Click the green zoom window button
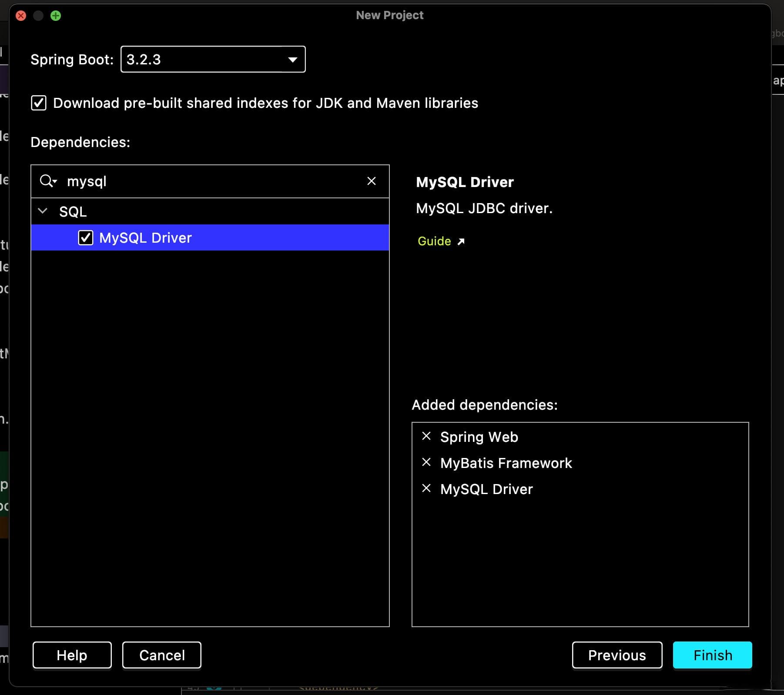784x695 pixels. 56,16
